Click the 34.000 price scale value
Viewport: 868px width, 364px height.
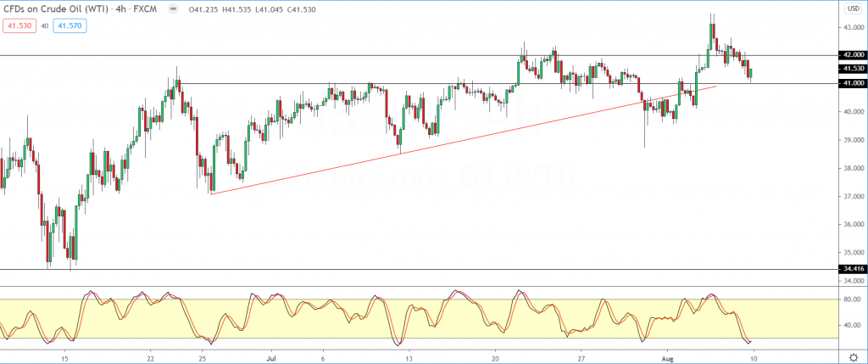(x=853, y=281)
